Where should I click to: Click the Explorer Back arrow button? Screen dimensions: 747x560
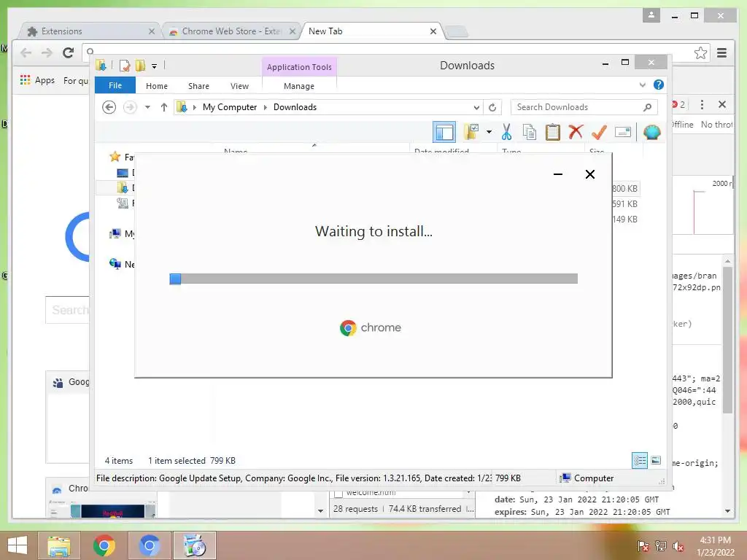[x=109, y=107]
